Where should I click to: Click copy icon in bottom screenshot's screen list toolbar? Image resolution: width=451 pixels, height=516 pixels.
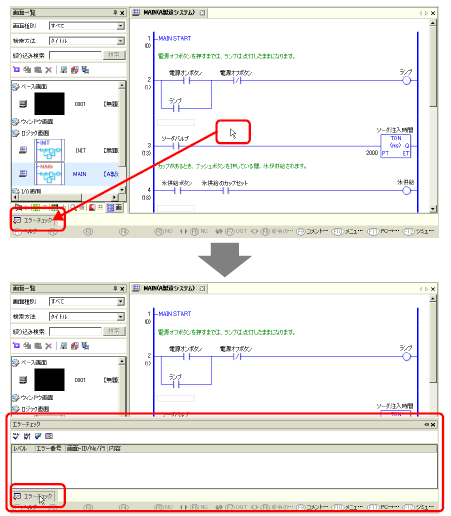point(27,346)
